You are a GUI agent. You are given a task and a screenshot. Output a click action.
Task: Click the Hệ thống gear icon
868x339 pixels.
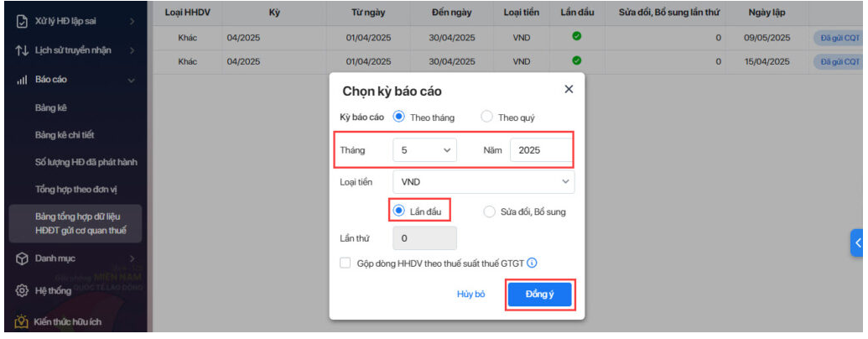[x=22, y=290]
